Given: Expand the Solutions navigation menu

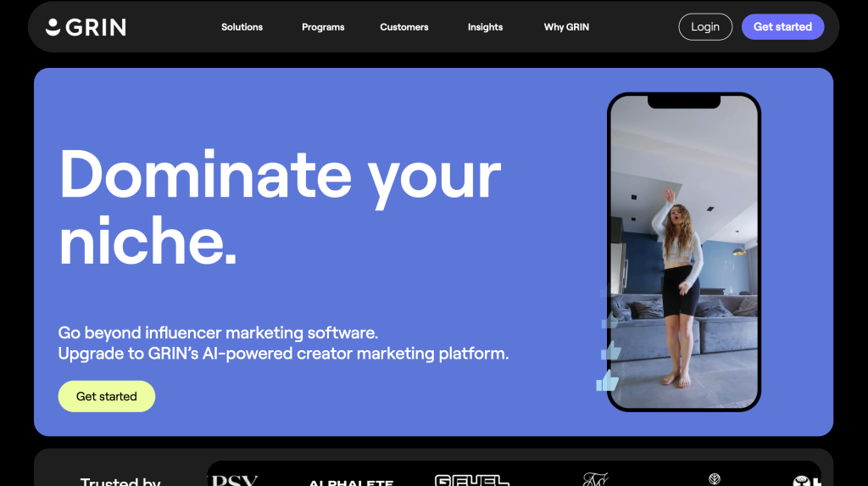Looking at the screenshot, I should [242, 27].
